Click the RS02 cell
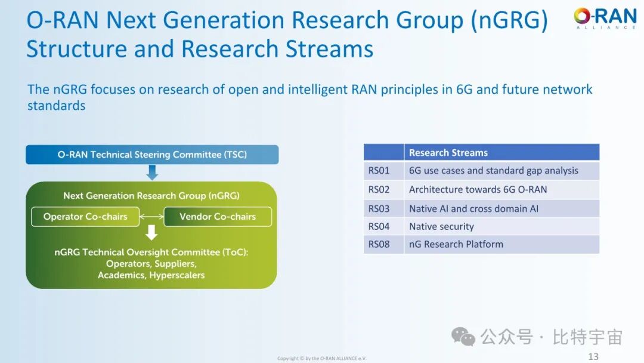 point(383,189)
